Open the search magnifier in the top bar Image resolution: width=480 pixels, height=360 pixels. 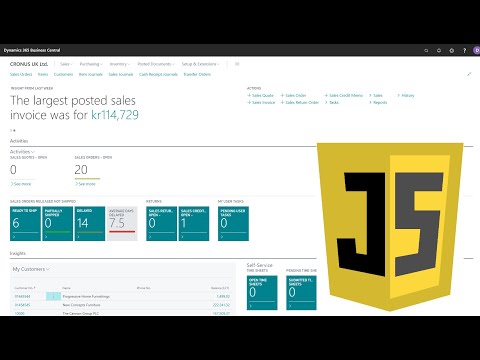pos(426,51)
